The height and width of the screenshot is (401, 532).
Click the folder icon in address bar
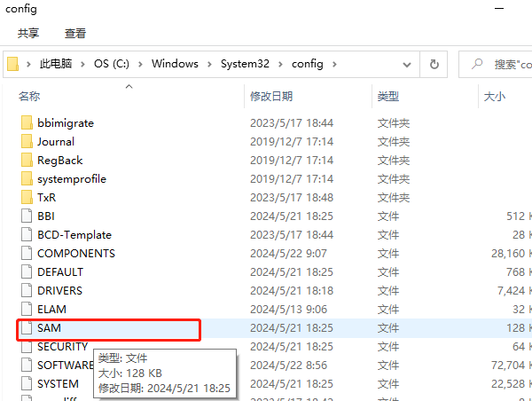13,64
